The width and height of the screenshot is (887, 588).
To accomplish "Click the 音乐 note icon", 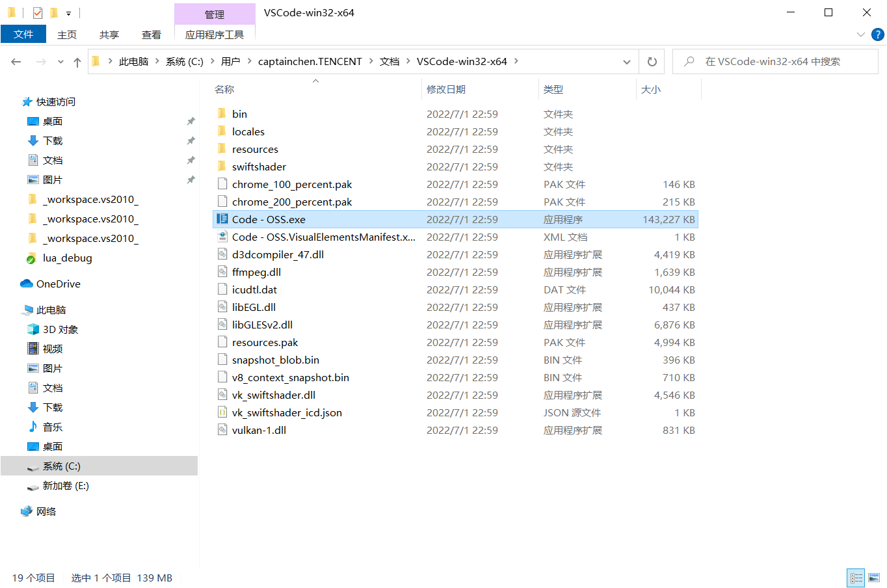I will pos(33,427).
